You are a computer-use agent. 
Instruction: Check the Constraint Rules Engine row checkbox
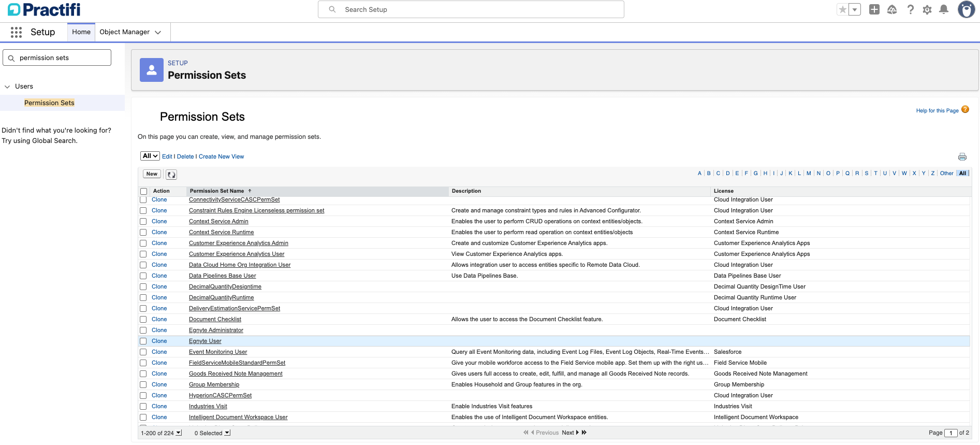click(143, 211)
